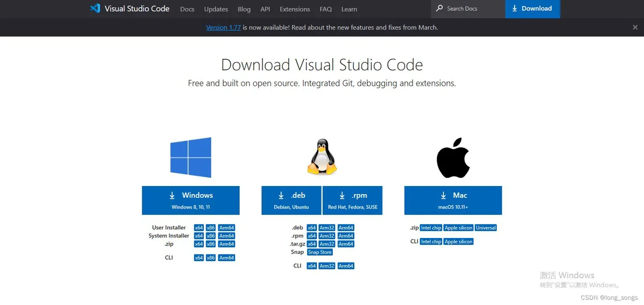Viewport: 644px width, 305px height.
Task: Click the 'Snap' label under Linux
Action: pos(297,252)
